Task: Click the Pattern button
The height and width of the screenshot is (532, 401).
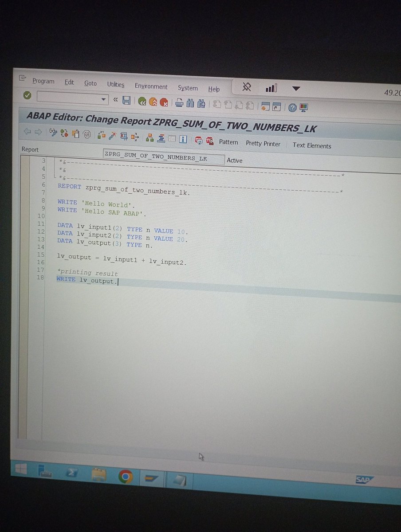Action: [x=228, y=142]
